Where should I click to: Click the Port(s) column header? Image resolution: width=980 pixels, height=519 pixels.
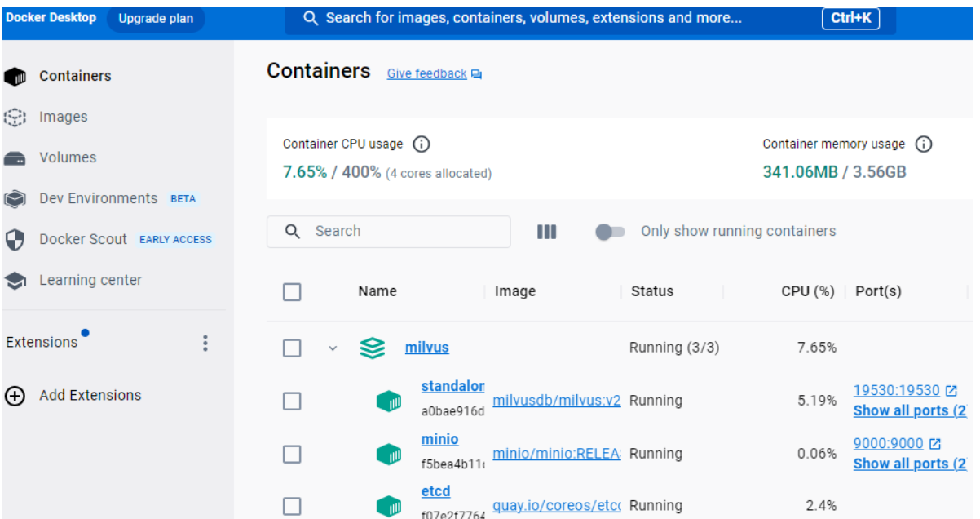[878, 291]
